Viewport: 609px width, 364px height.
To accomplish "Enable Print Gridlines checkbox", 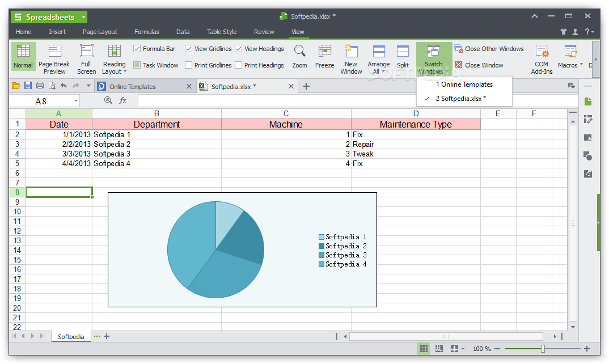I will pyautogui.click(x=188, y=65).
